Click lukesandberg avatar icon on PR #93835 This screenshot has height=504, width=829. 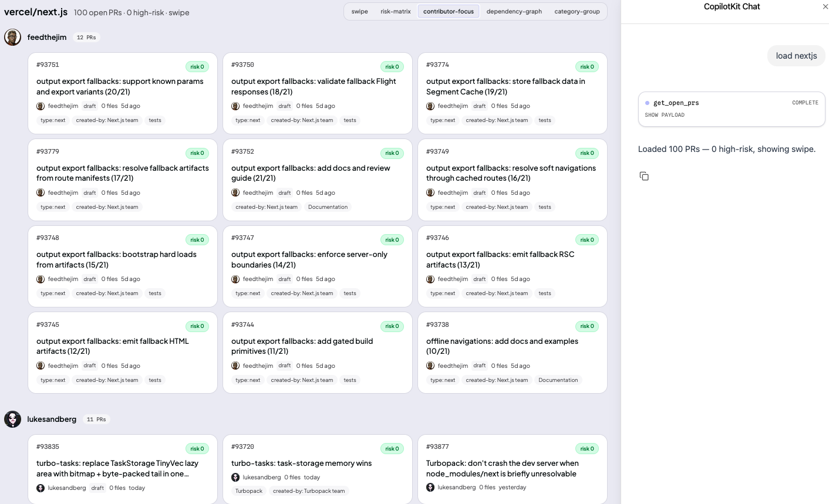tap(41, 488)
